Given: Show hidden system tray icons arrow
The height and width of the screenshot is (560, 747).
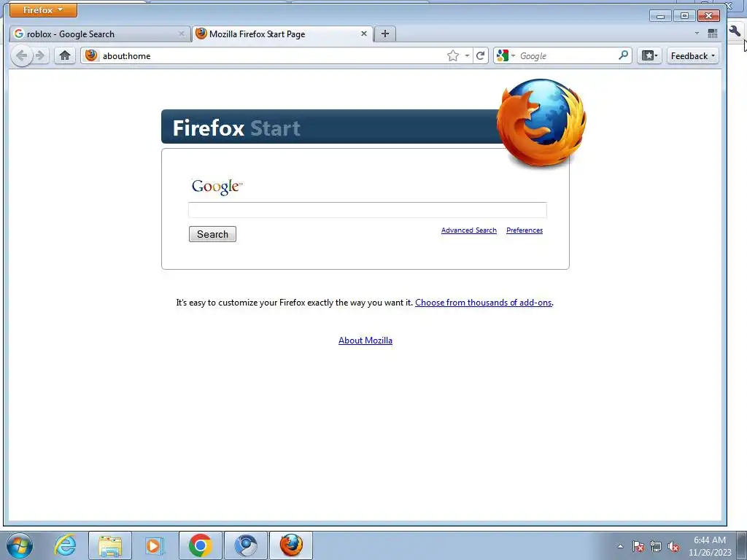Looking at the screenshot, I should point(620,546).
